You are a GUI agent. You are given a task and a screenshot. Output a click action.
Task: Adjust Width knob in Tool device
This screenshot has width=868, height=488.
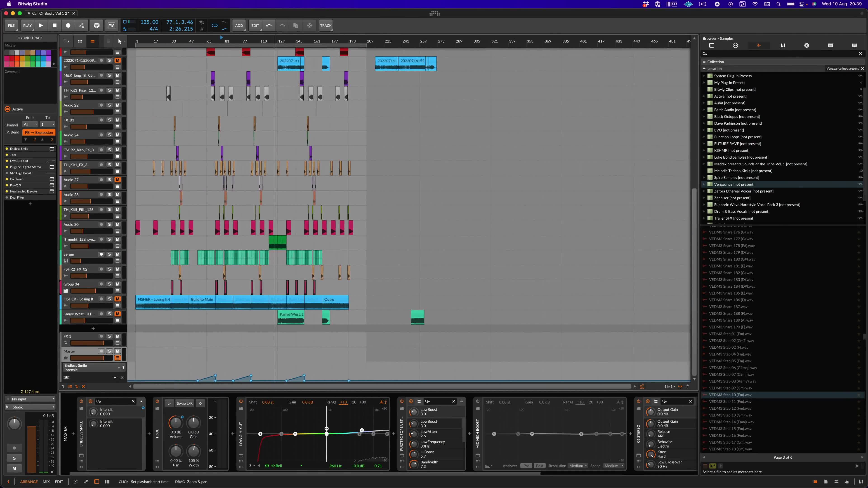[193, 451]
